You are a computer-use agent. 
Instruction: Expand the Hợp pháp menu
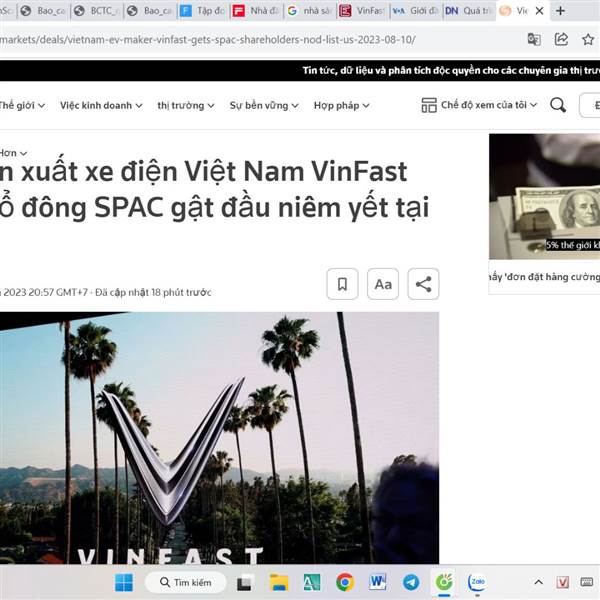tap(342, 105)
